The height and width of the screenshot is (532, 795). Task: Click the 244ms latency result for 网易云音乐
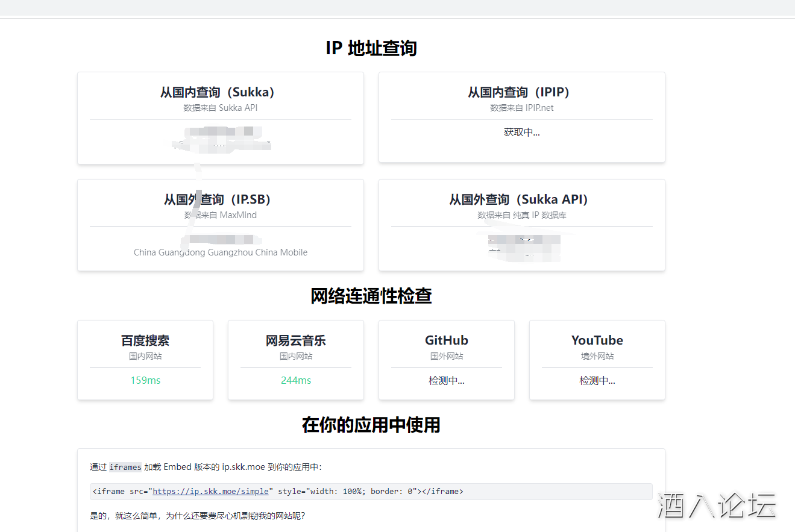point(295,380)
